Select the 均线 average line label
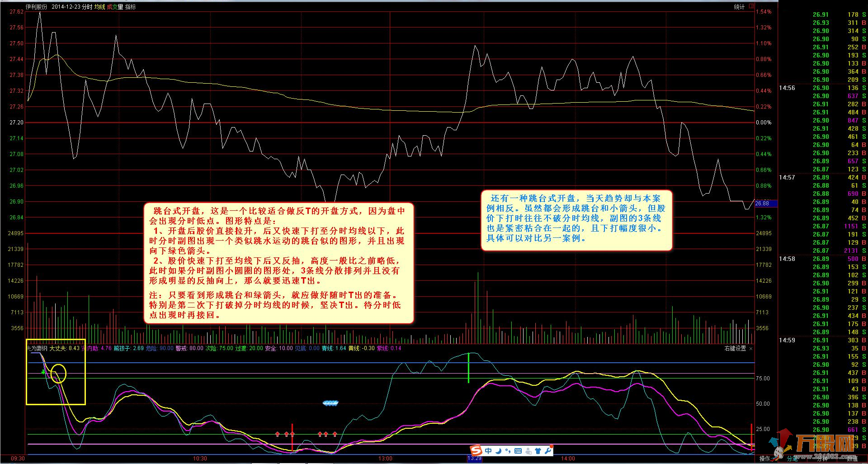The height and width of the screenshot is (464, 868). tap(100, 7)
